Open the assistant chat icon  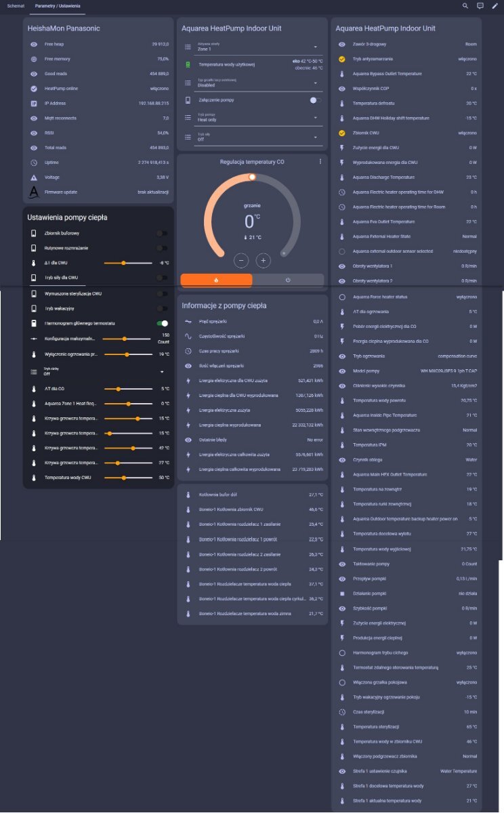click(480, 5)
